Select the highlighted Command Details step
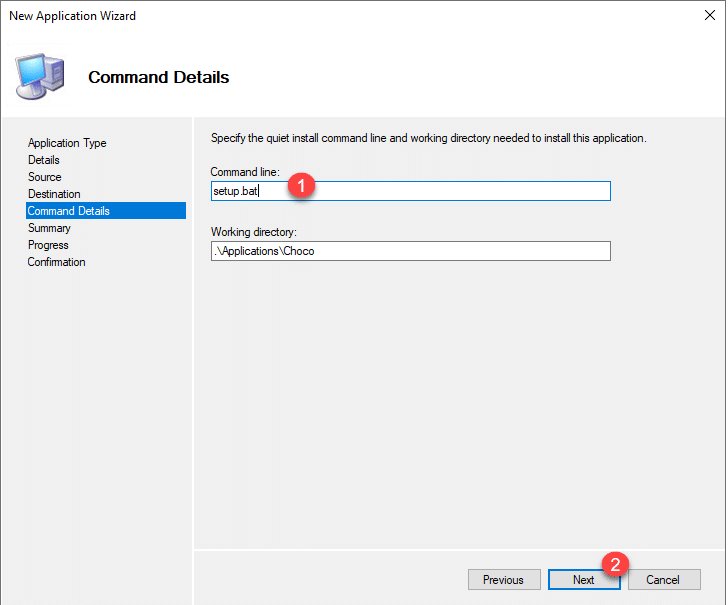728x605 pixels. 69,211
